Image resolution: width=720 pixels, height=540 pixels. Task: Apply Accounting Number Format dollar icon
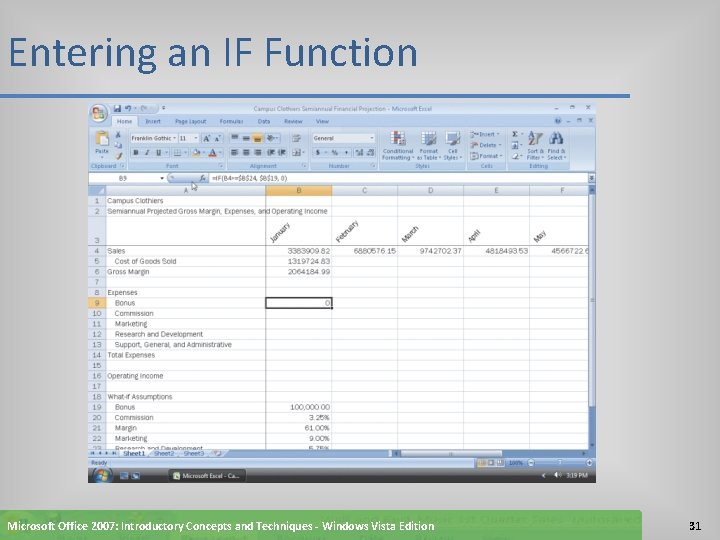point(317,152)
